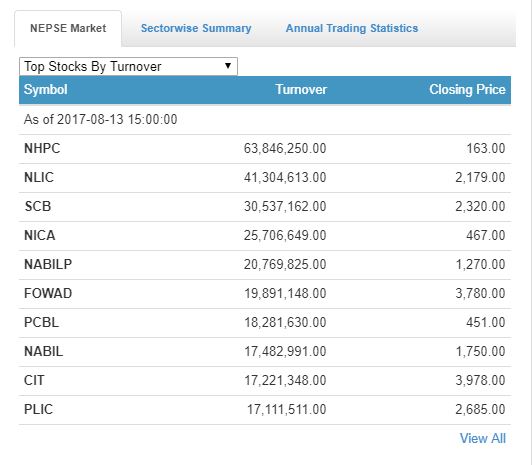Image resolution: width=532 pixels, height=465 pixels.
Task: Select turnover value 30,537,162.00
Action: [285, 206]
